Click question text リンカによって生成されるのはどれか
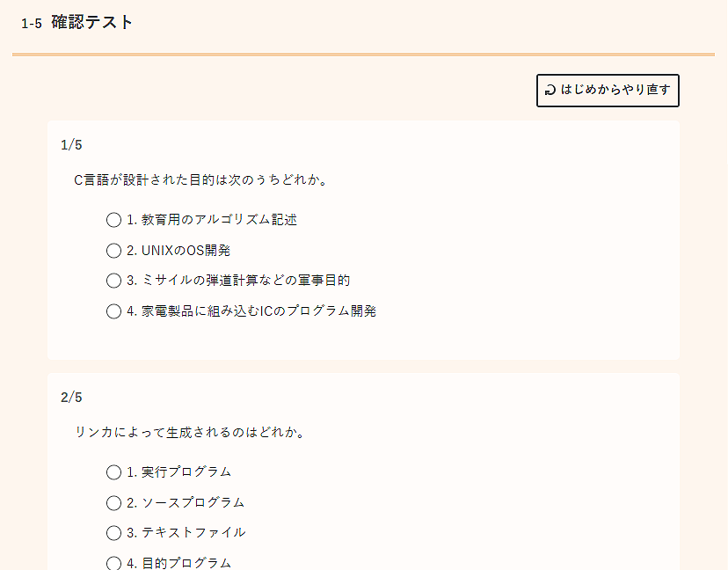 pyautogui.click(x=190, y=433)
